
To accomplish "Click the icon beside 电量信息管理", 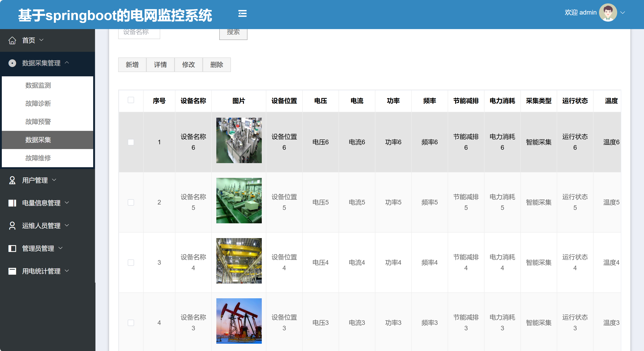I will (12, 203).
